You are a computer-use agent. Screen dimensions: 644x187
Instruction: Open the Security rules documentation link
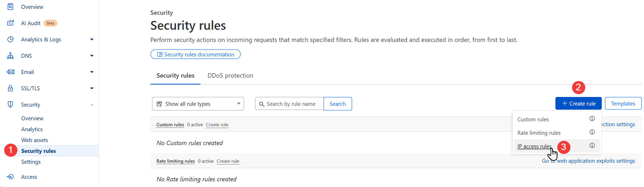coord(196,54)
